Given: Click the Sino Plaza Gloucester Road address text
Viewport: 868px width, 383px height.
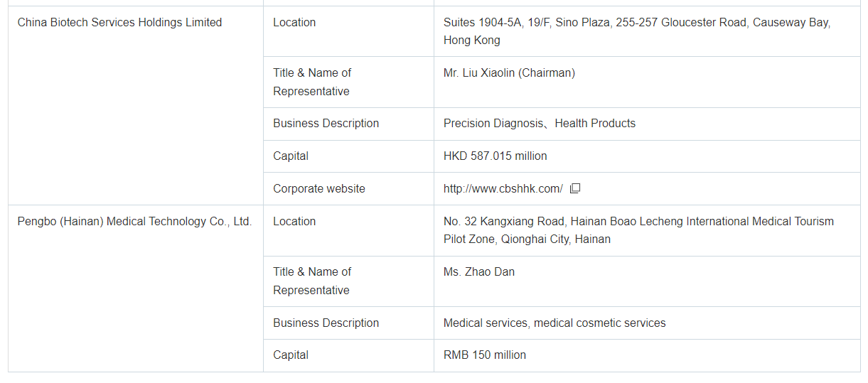Looking at the screenshot, I should pyautogui.click(x=636, y=31).
